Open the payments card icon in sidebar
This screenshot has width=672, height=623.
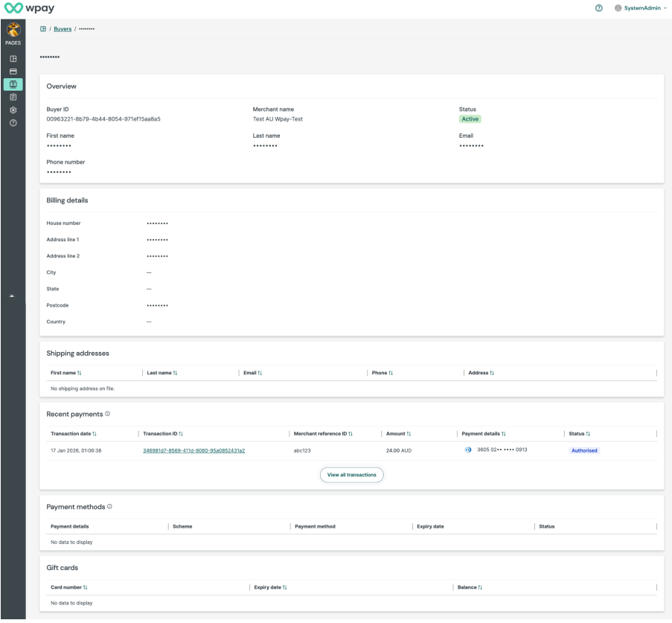[13, 71]
